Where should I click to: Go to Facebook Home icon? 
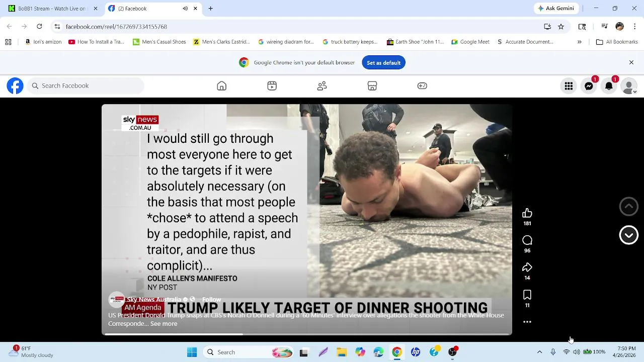[221, 86]
